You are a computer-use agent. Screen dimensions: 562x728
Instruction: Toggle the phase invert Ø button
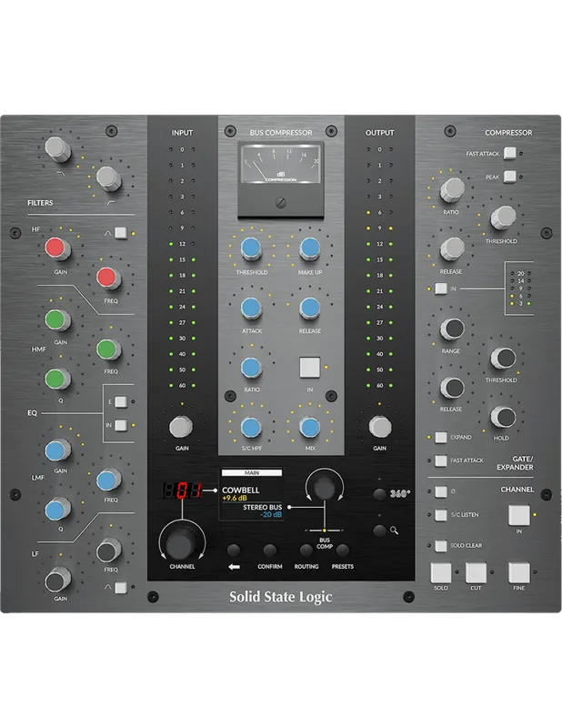(x=441, y=491)
